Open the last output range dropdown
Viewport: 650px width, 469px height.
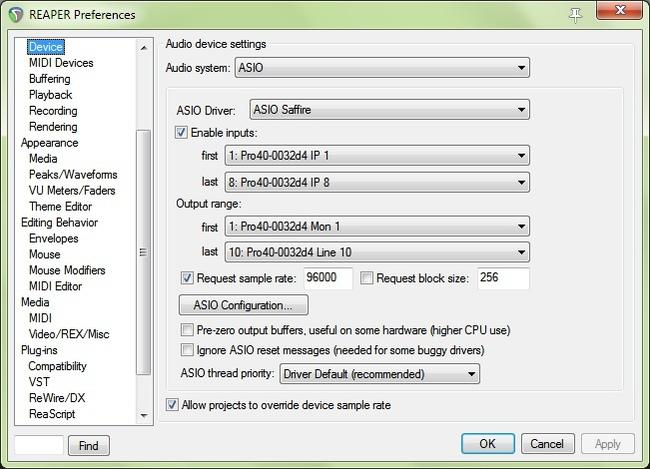pos(376,252)
